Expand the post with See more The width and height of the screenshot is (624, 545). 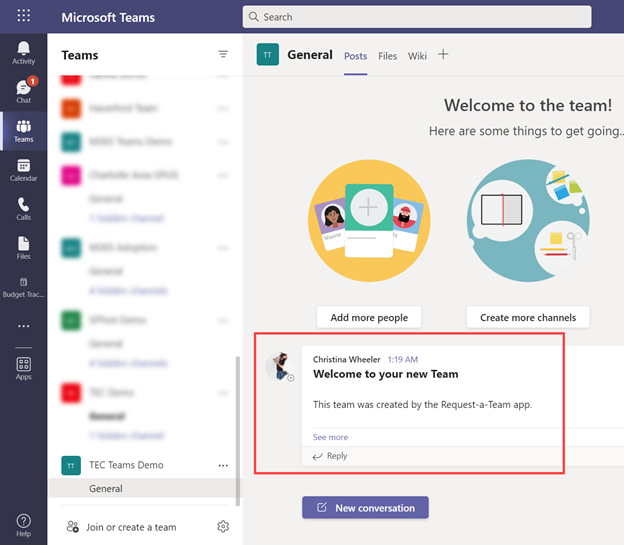coord(330,437)
